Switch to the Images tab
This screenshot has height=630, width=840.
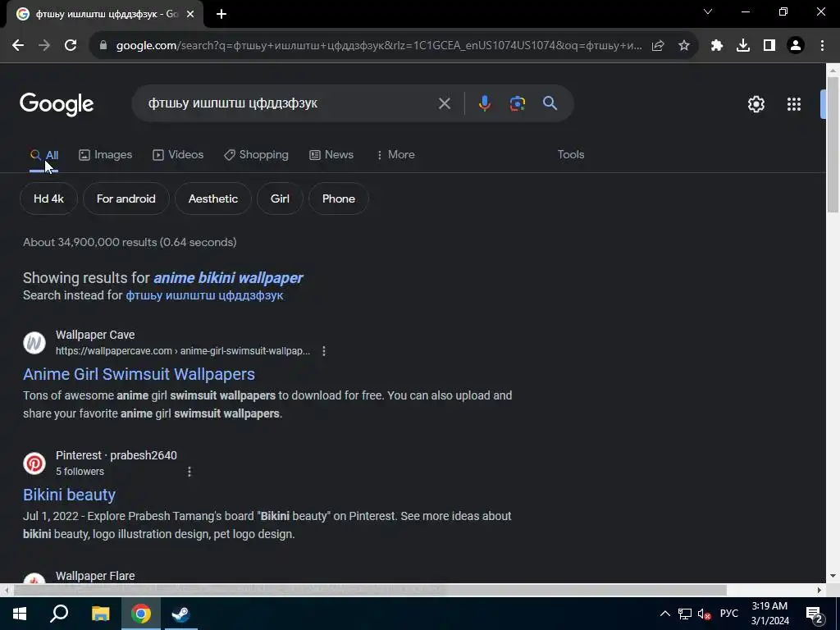(x=106, y=155)
